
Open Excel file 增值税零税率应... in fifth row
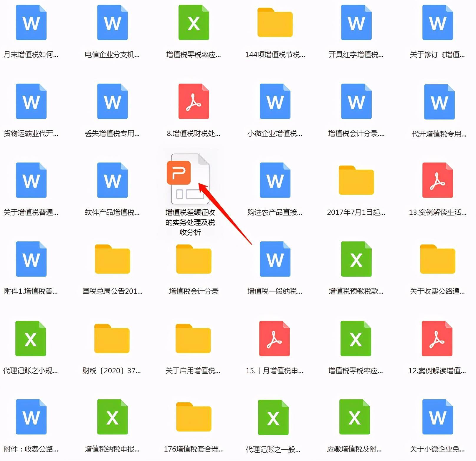(x=356, y=339)
